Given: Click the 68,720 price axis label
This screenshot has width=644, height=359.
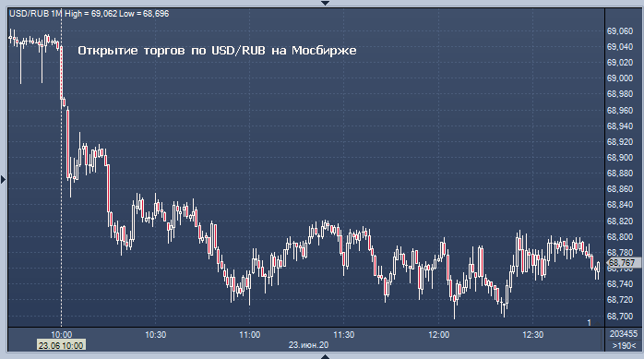Looking at the screenshot, I should (620, 300).
